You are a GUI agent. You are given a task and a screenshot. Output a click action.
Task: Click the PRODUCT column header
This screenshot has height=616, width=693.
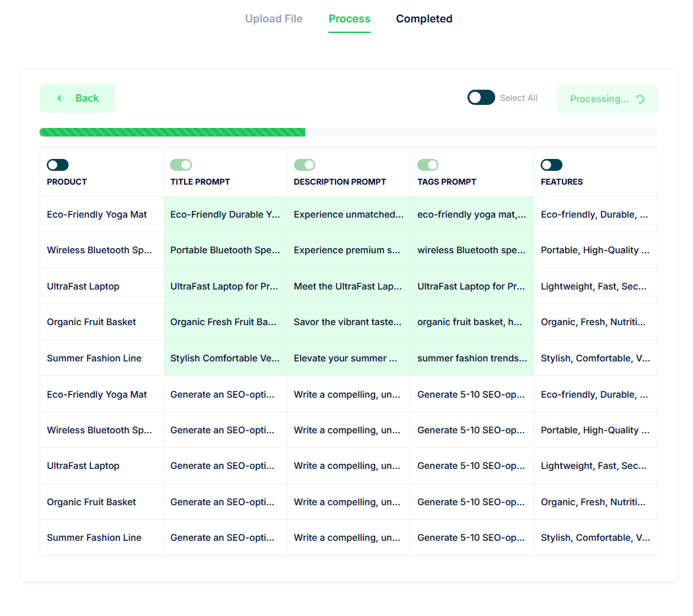[67, 182]
